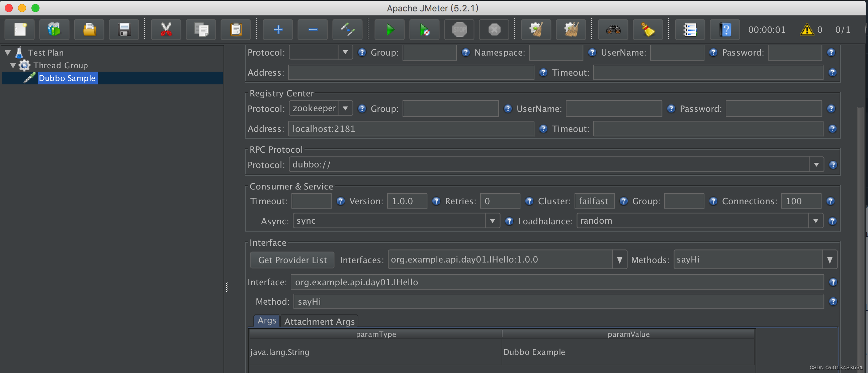This screenshot has width=868, height=373.
Task: Click the Copy icon in toolbar
Action: tap(201, 30)
